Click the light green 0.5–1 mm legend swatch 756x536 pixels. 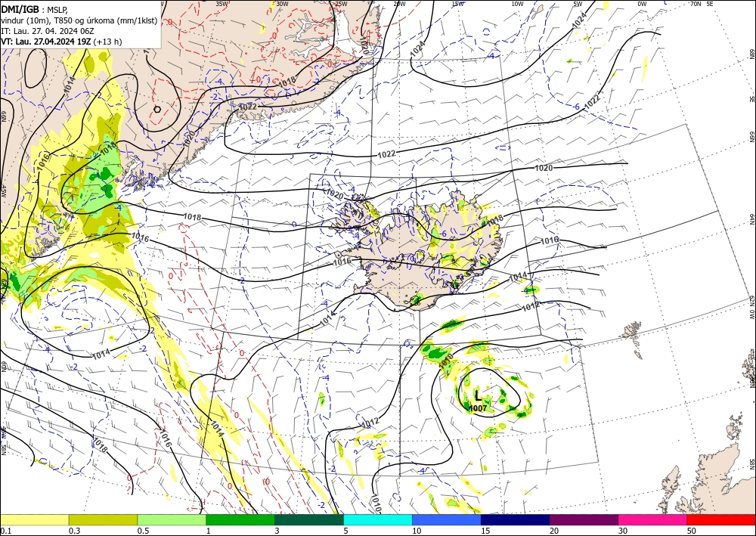point(172,519)
